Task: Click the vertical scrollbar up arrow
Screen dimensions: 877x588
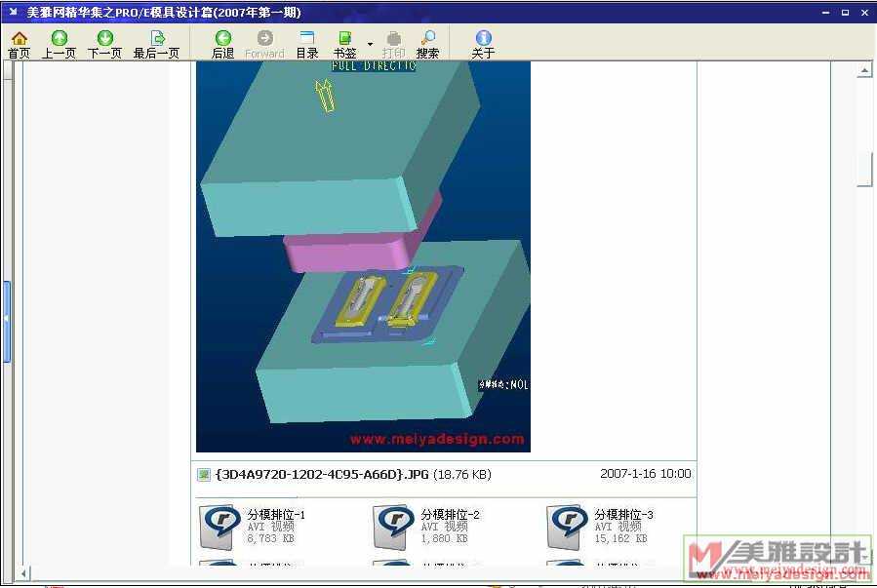Action: pos(864,70)
